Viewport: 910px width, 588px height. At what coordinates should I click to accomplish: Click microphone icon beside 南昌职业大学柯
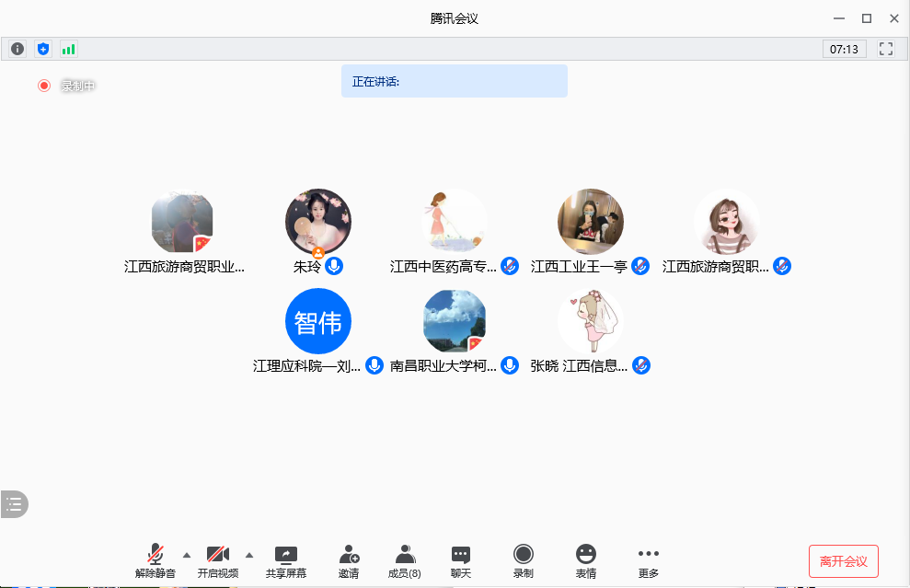[510, 365]
